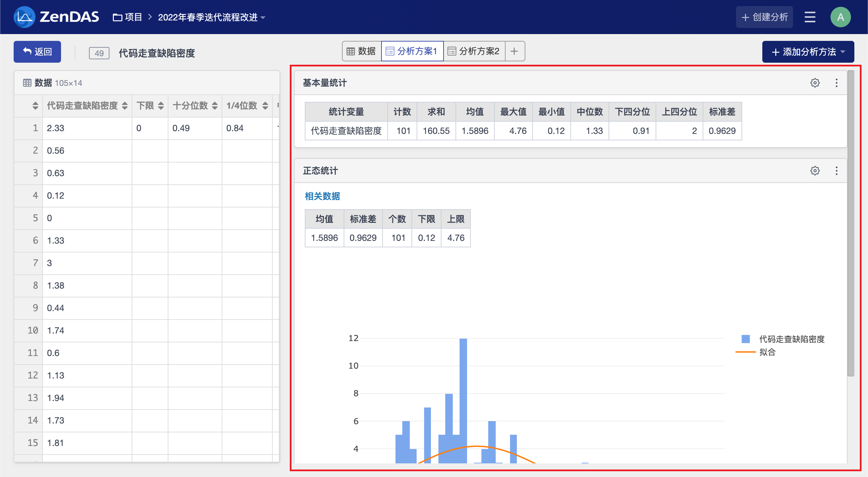Switch to the 分析方案2 tab
The width and height of the screenshot is (868, 477).
(x=474, y=51)
